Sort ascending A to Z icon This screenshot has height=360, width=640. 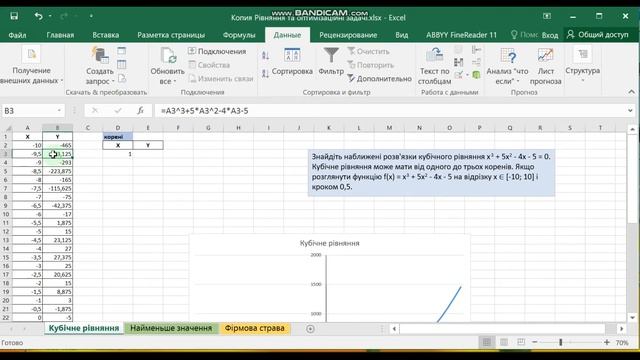tap(265, 56)
